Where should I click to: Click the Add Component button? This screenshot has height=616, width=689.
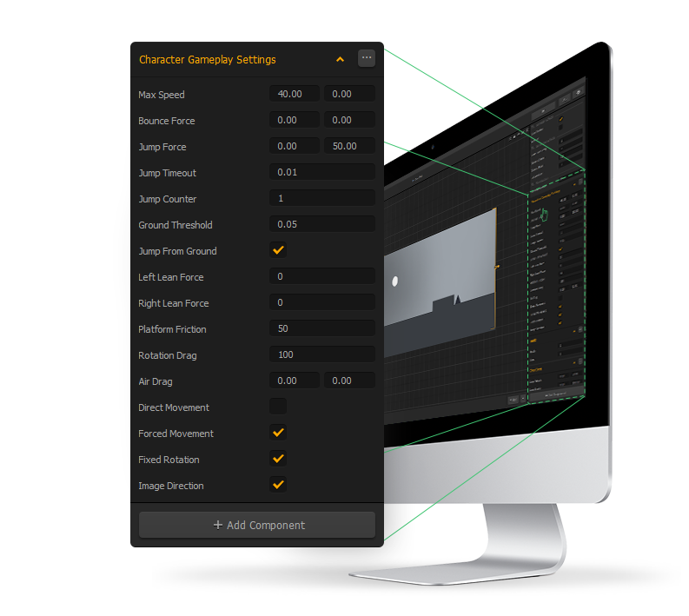[257, 525]
